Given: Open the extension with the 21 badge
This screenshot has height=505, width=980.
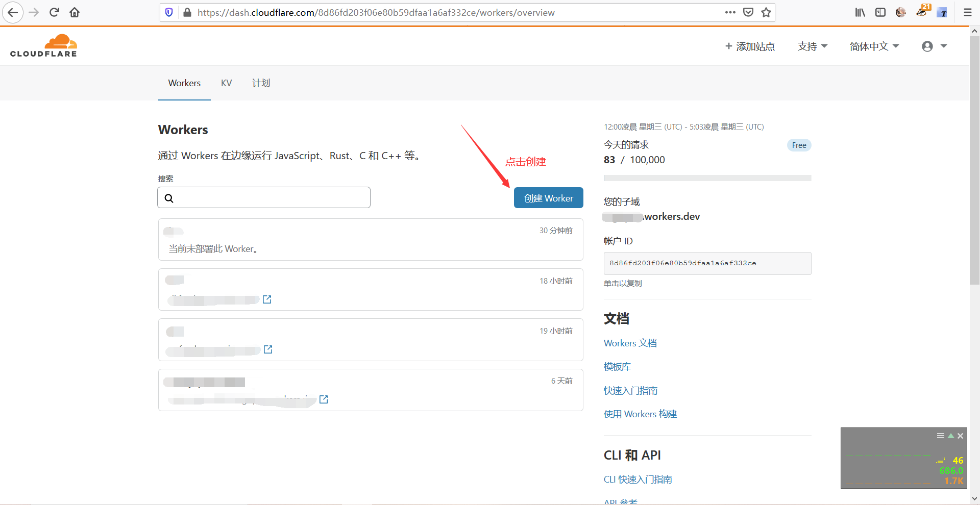Looking at the screenshot, I should [x=923, y=11].
